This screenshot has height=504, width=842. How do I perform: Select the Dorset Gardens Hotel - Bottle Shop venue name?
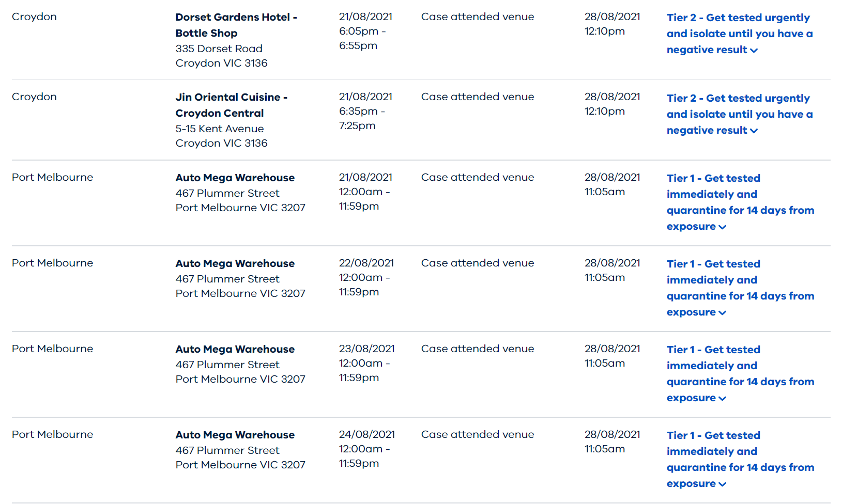(x=236, y=25)
